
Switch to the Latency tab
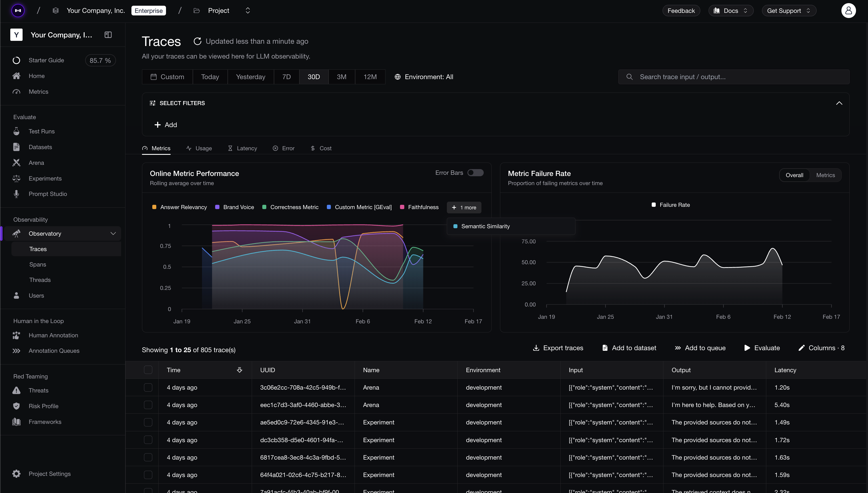(243, 148)
